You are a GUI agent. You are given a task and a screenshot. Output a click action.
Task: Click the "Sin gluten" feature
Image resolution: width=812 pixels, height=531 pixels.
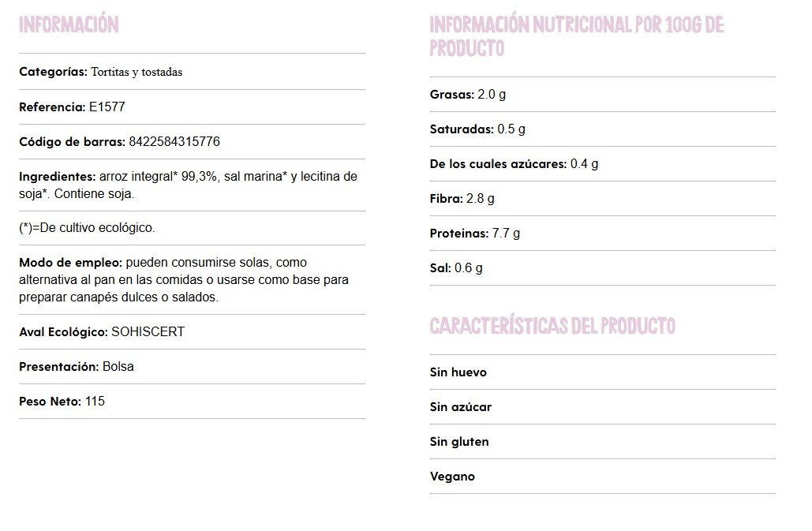459,442
